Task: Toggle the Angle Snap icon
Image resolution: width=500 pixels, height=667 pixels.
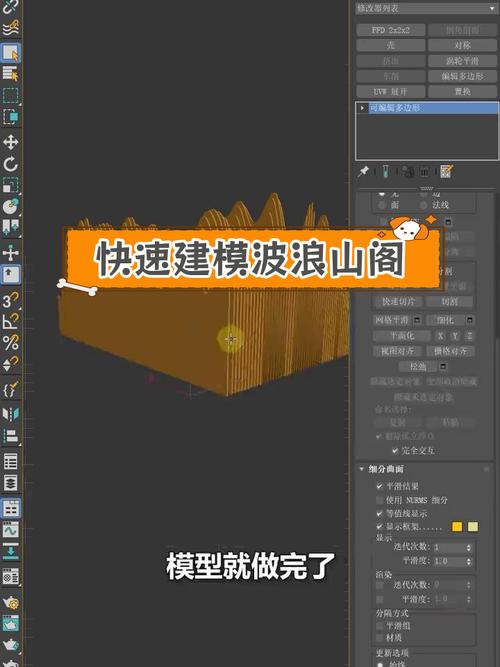Action: [11, 322]
